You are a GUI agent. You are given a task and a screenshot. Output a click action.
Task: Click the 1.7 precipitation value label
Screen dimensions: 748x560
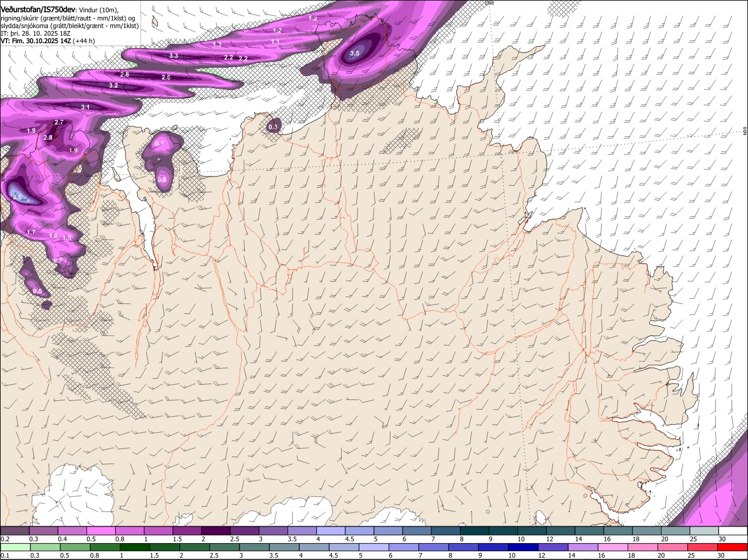(32, 233)
